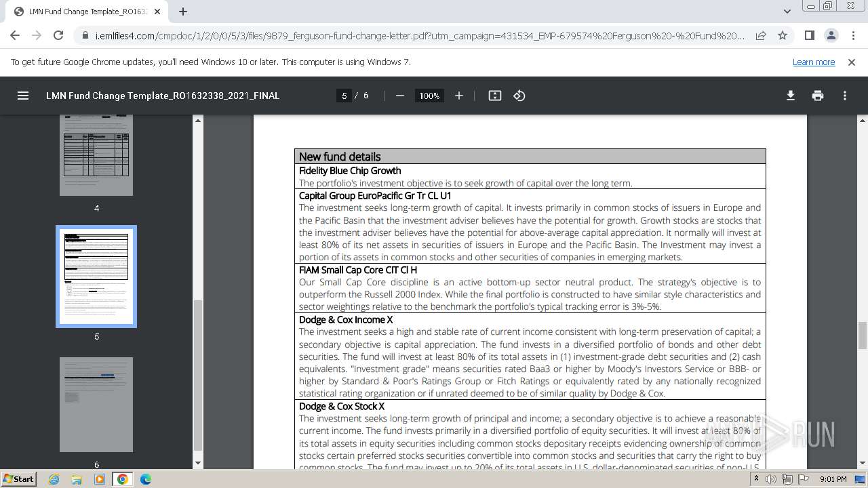Share this page icon in address bar

pos(761,35)
